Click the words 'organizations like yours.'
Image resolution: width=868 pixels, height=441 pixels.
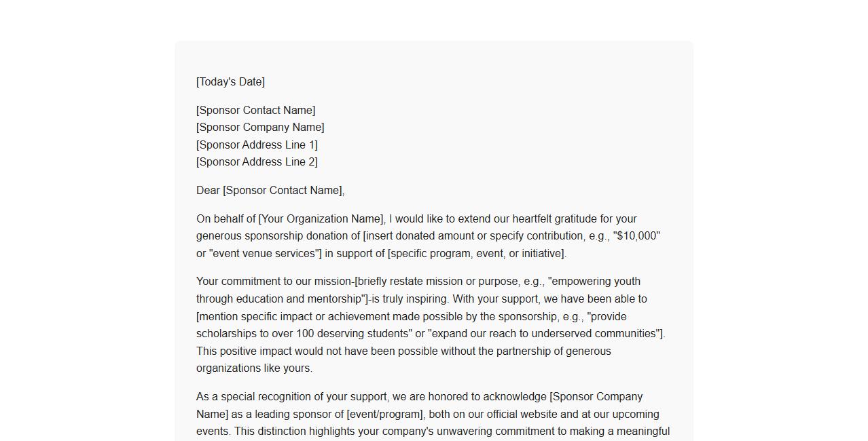click(254, 368)
